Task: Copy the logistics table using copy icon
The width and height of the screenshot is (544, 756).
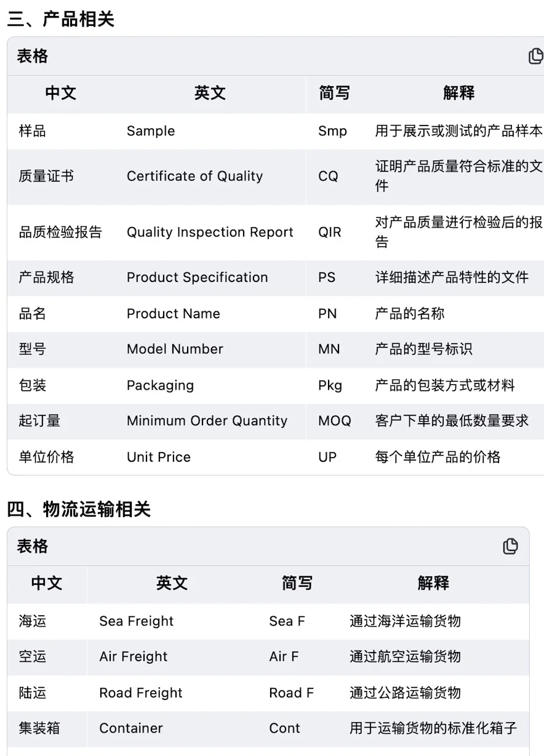Action: (x=510, y=546)
